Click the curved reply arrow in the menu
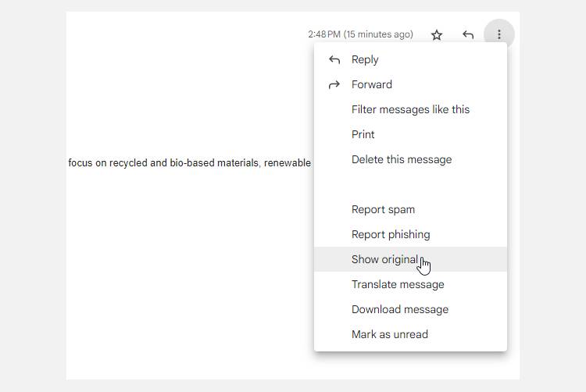Viewport: 586px width, 392px height. (x=334, y=59)
